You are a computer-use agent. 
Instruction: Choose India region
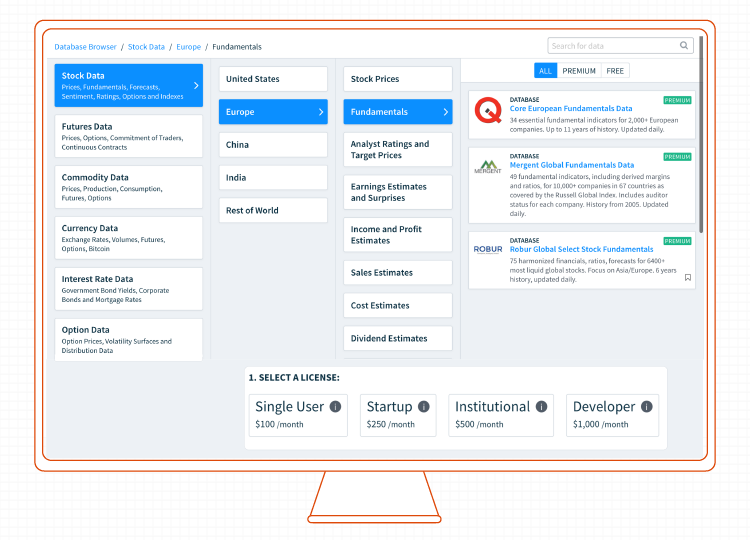[273, 177]
